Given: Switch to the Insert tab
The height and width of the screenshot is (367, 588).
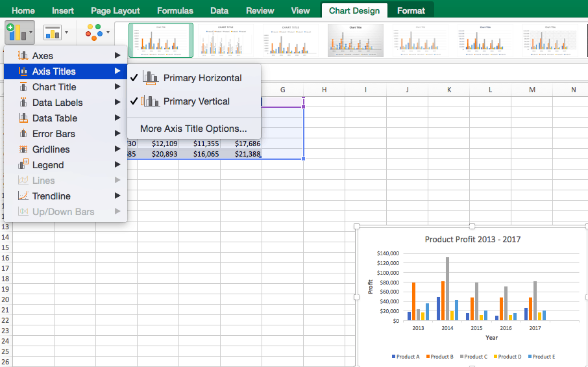Looking at the screenshot, I should (62, 10).
